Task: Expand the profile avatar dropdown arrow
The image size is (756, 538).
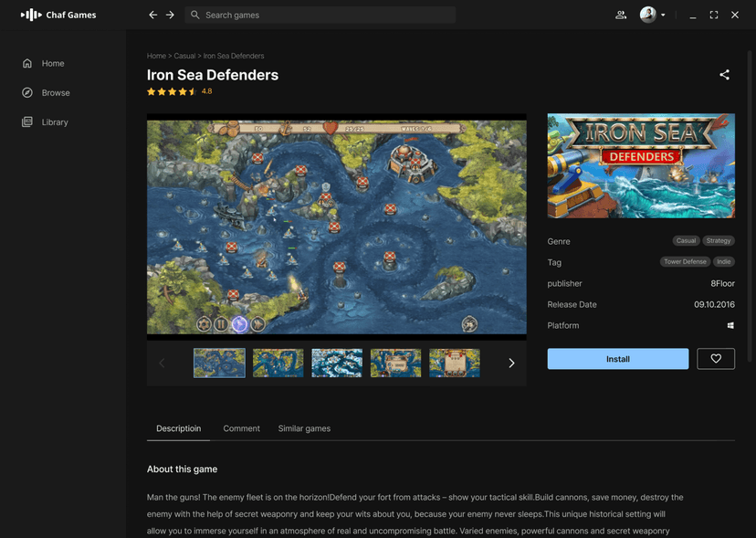Action: click(663, 15)
